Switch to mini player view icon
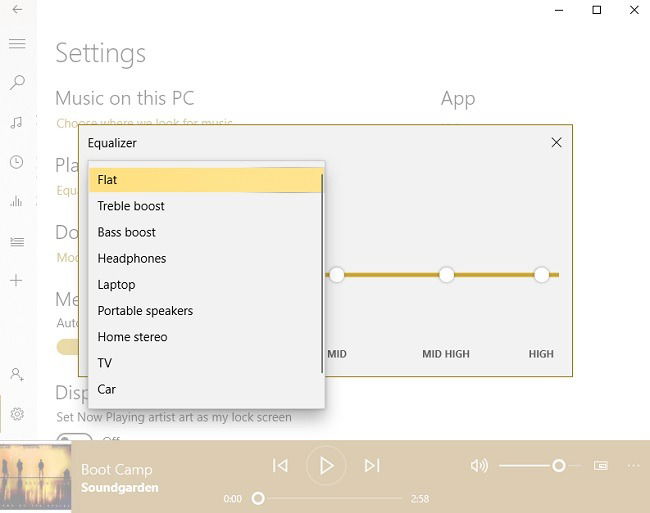The width and height of the screenshot is (650, 513). pyautogui.click(x=600, y=465)
